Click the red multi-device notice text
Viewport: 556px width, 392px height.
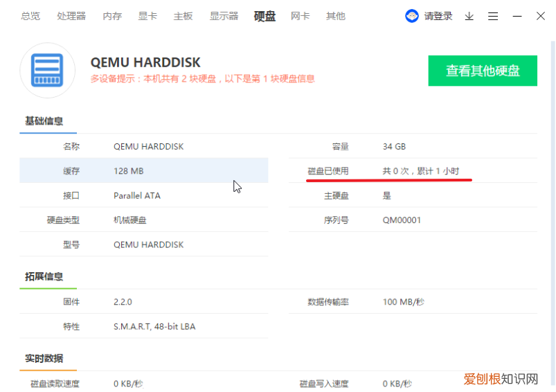click(x=202, y=78)
